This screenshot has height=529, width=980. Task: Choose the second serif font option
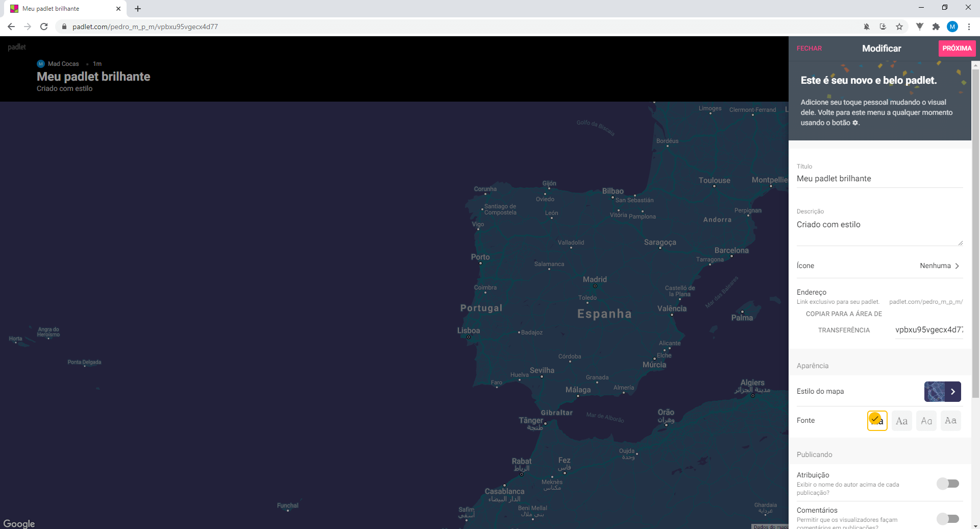[x=902, y=421]
